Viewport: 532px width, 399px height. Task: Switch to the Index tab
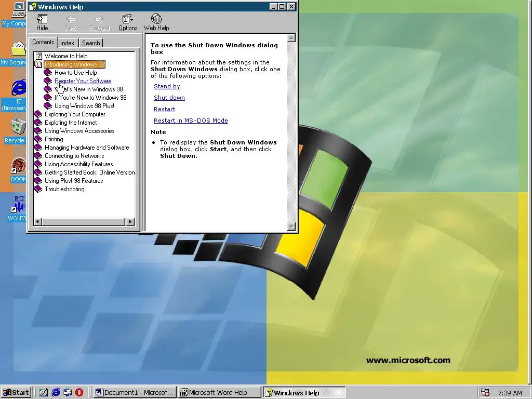67,43
